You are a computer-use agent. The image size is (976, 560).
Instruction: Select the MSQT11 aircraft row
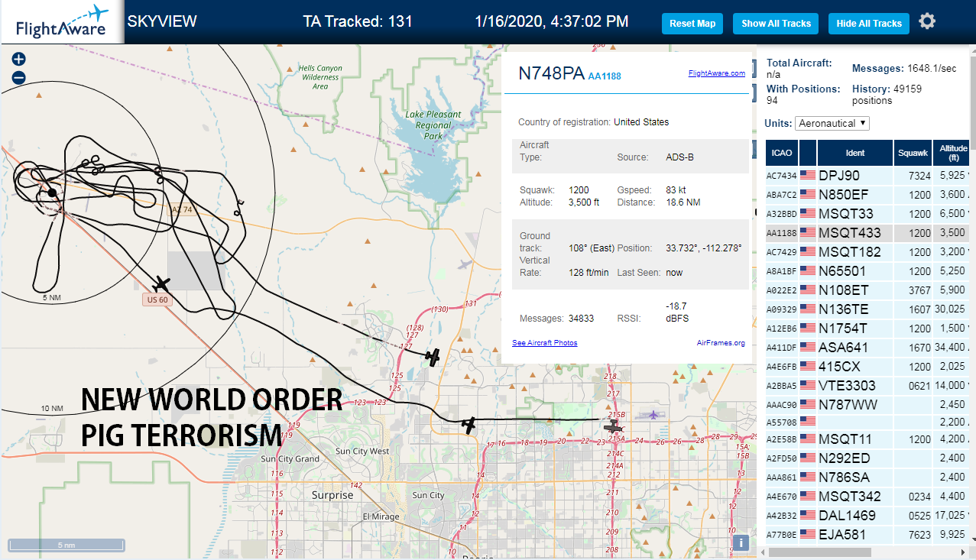coord(869,439)
